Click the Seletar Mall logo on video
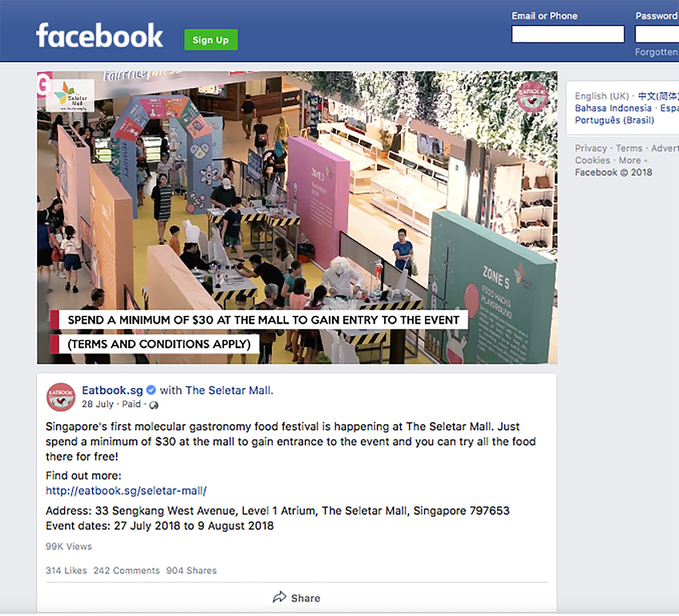 coord(70,95)
